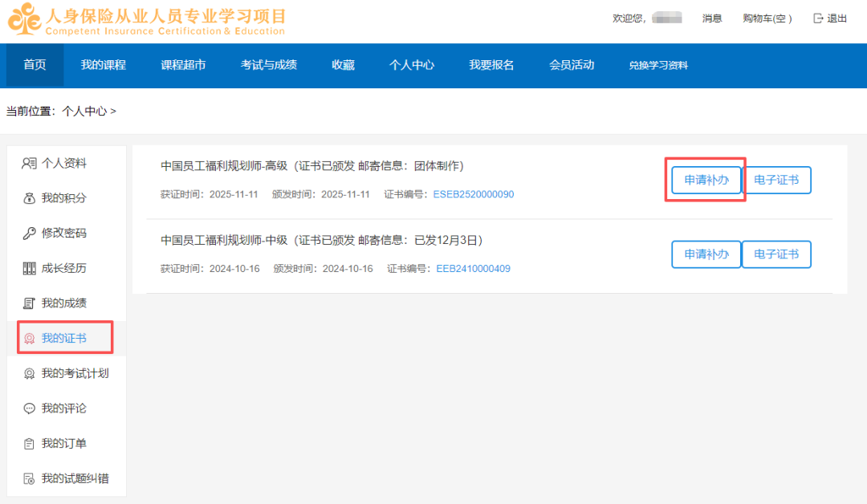The width and height of the screenshot is (867, 504).
Task: Go to 课程超市 in the nav bar
Action: [x=183, y=65]
